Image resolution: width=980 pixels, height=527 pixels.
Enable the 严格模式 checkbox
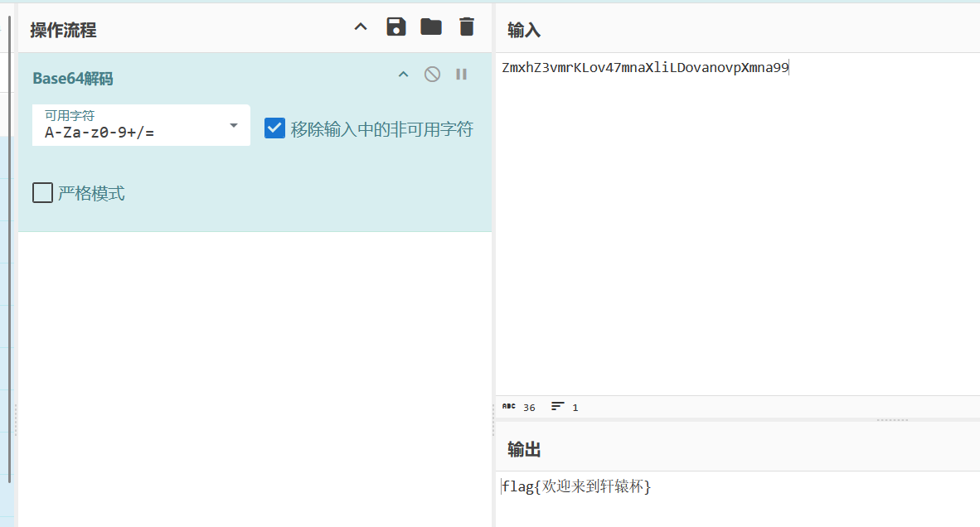point(42,193)
